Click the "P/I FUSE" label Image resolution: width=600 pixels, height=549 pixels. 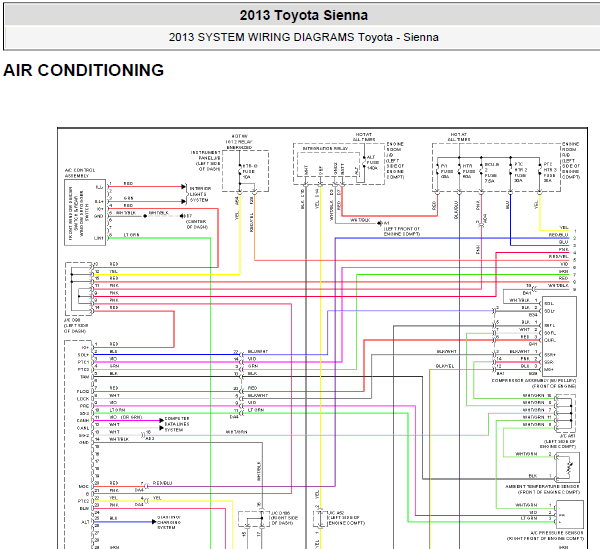tap(446, 171)
